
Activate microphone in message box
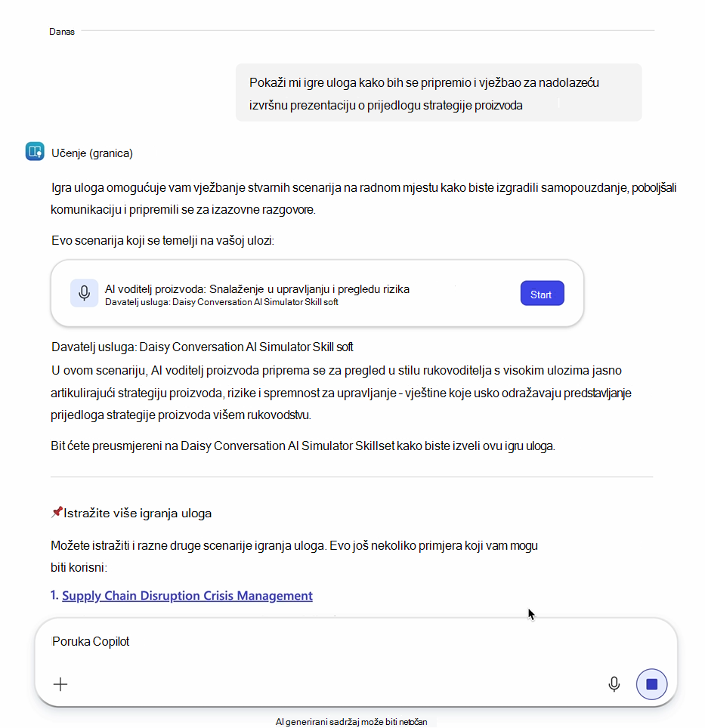tap(614, 684)
